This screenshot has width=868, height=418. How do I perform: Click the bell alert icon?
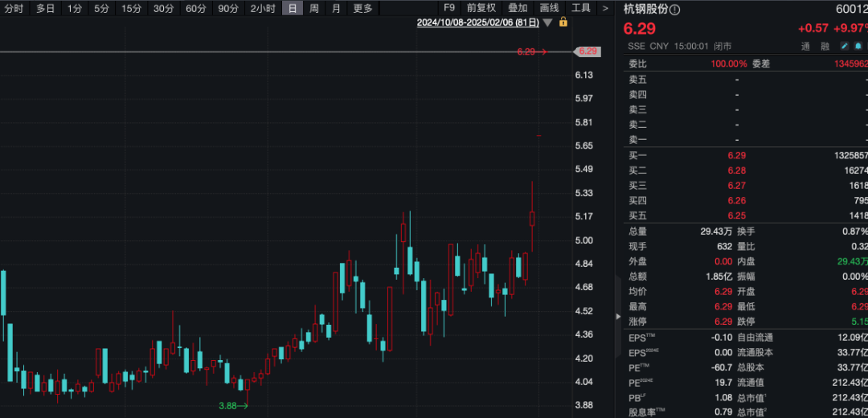pyautogui.click(x=858, y=47)
